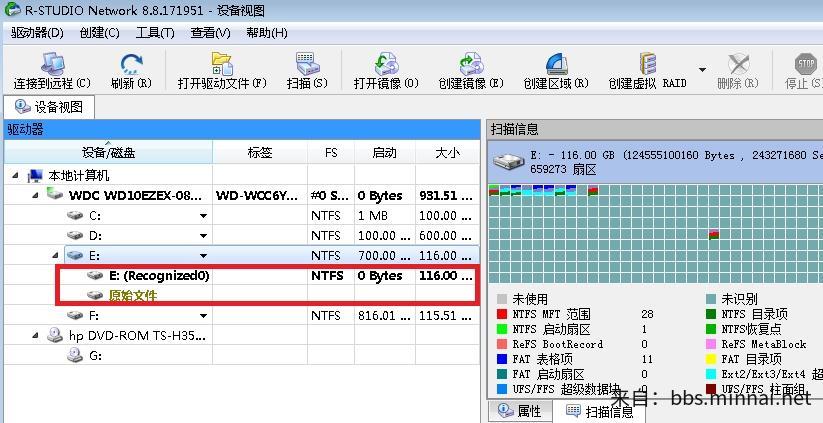
Task: Open the 打开驱动文件 toolbar icon
Action: 221,64
